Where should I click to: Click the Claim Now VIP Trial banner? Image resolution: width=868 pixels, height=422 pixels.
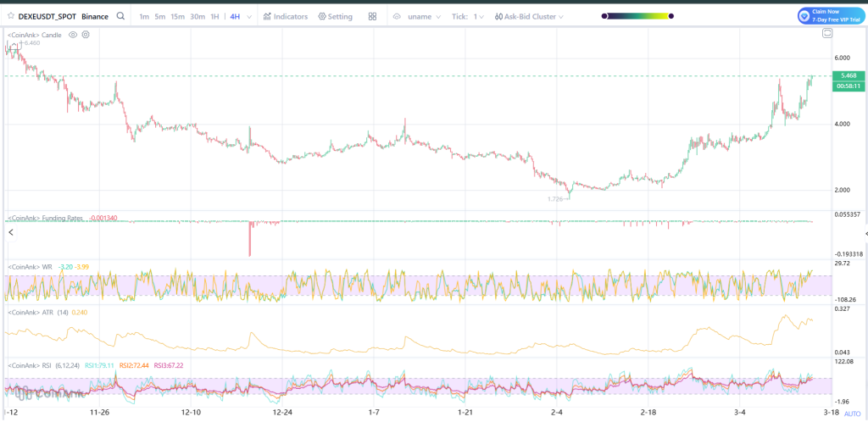[830, 15]
